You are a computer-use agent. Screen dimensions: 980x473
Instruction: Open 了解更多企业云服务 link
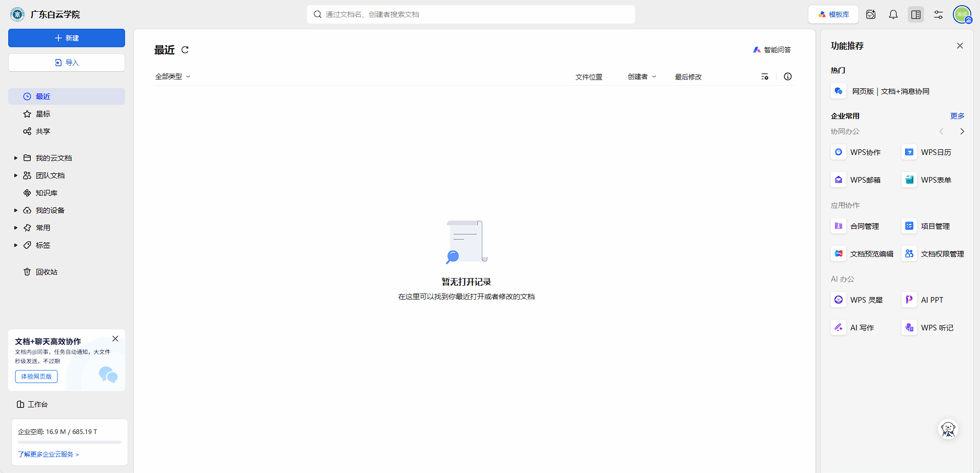click(48, 455)
